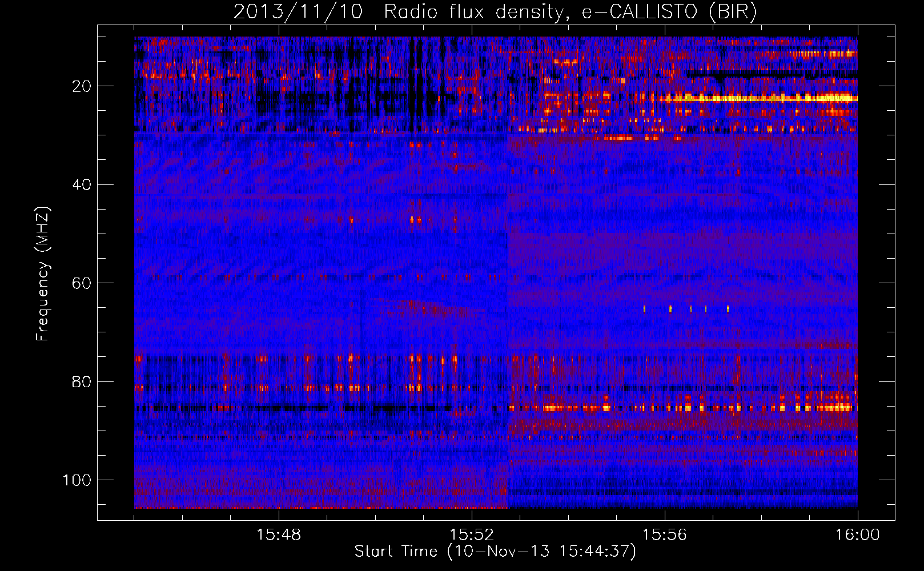
Task: Click the '40' frequency tick label
Action: click(82, 185)
